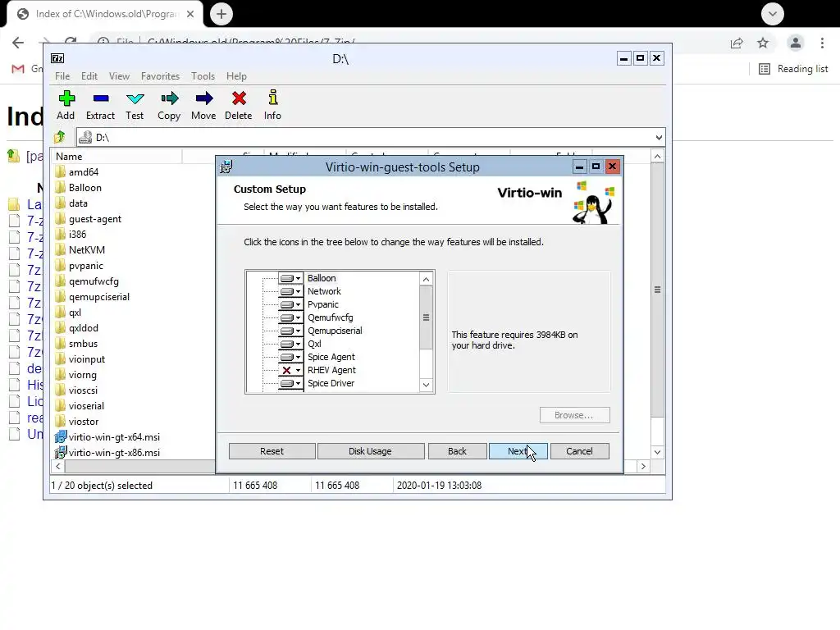Bookmark this page with star icon
The height and width of the screenshot is (630, 840).
click(763, 43)
